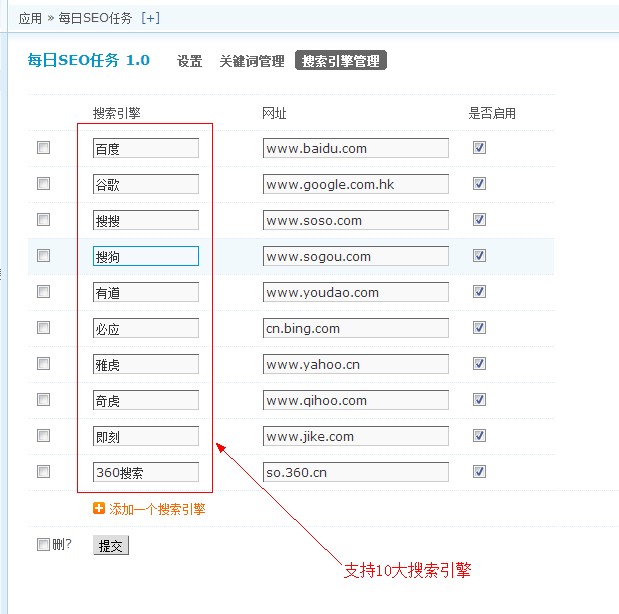Screen dimensions: 619x614
Task: Click the www.yahoo.cn URL field
Action: (x=356, y=364)
